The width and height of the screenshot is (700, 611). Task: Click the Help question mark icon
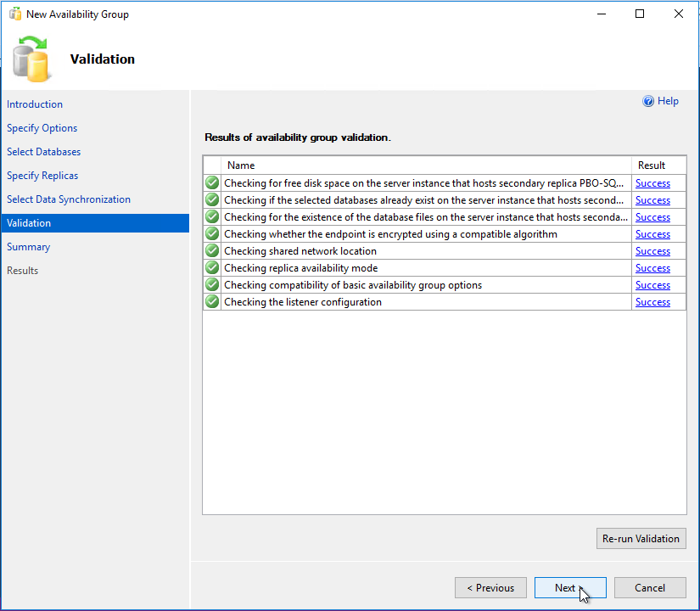[648, 101]
